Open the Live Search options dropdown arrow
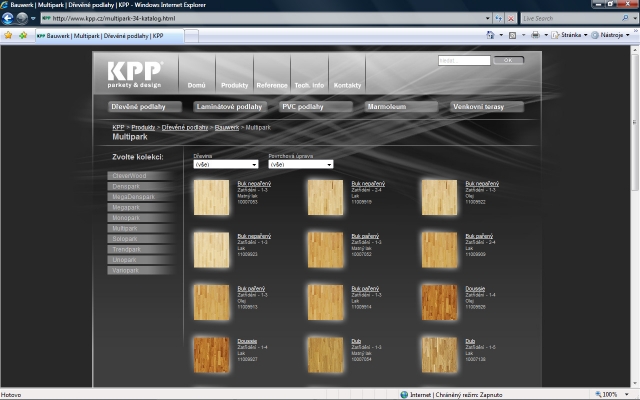 tap(635, 18)
